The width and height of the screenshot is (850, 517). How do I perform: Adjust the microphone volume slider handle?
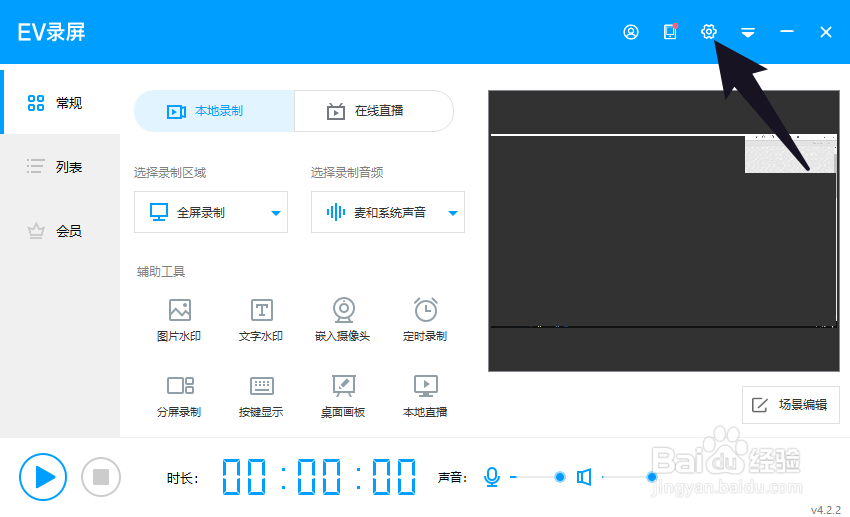(560, 477)
